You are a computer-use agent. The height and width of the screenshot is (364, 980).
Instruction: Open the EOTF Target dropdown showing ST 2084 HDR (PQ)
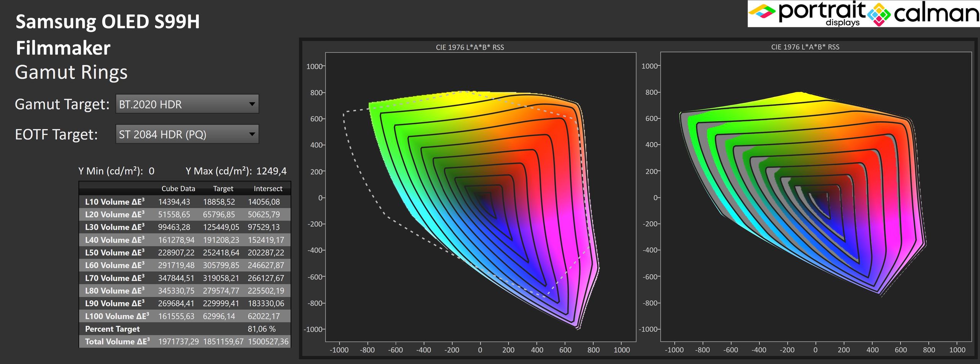[x=187, y=134]
